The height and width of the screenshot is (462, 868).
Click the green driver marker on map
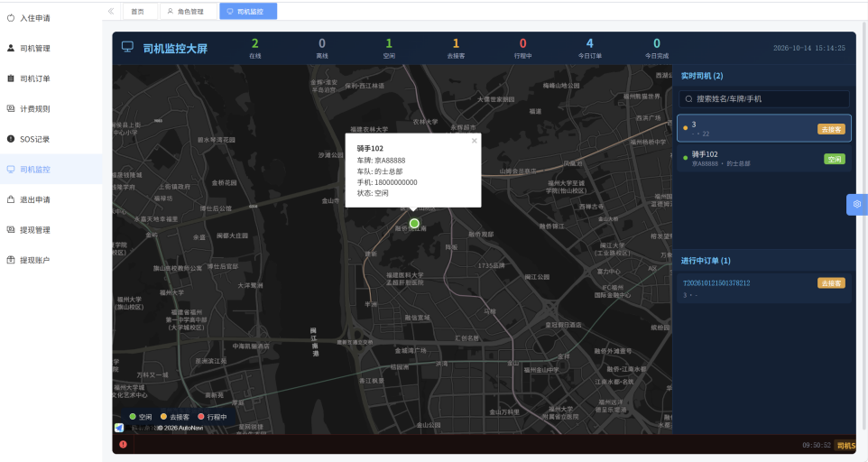point(414,224)
